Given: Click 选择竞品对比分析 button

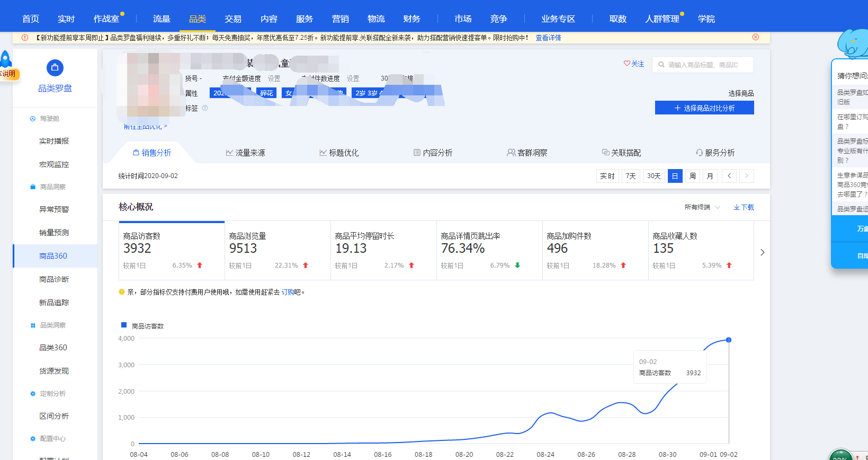Looking at the screenshot, I should (704, 108).
